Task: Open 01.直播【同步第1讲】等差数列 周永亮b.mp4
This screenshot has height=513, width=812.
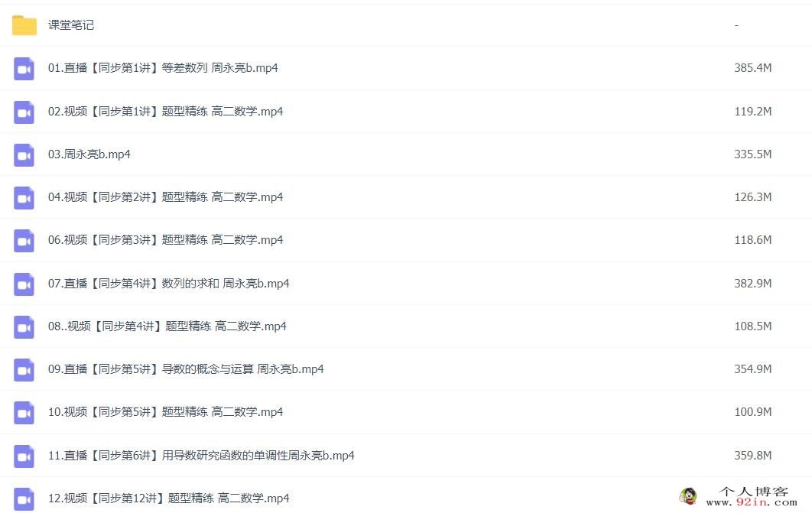Action: (x=163, y=68)
